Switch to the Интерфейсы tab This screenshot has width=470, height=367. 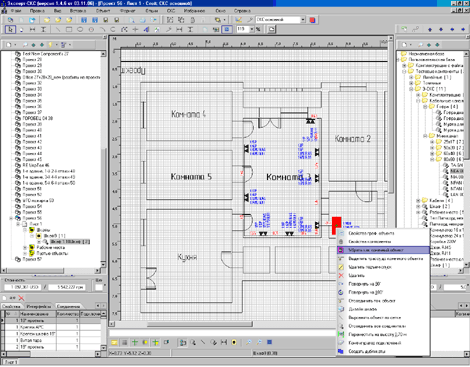coord(39,306)
